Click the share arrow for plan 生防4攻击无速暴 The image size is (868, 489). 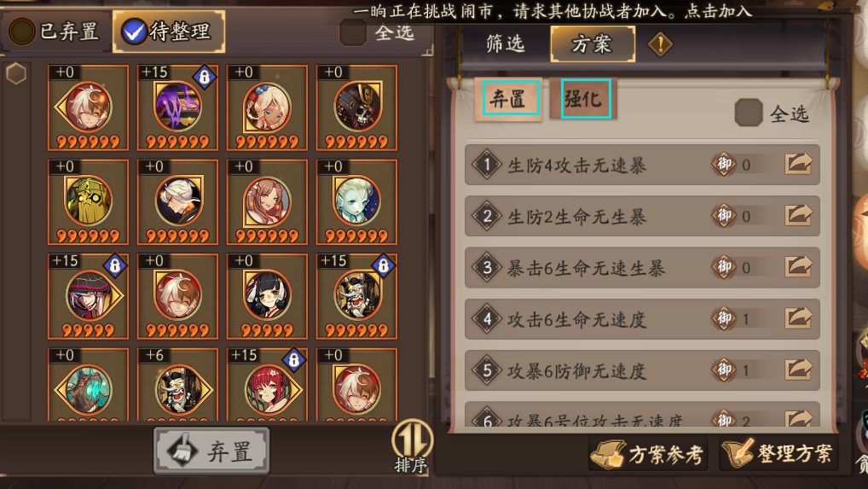[798, 164]
